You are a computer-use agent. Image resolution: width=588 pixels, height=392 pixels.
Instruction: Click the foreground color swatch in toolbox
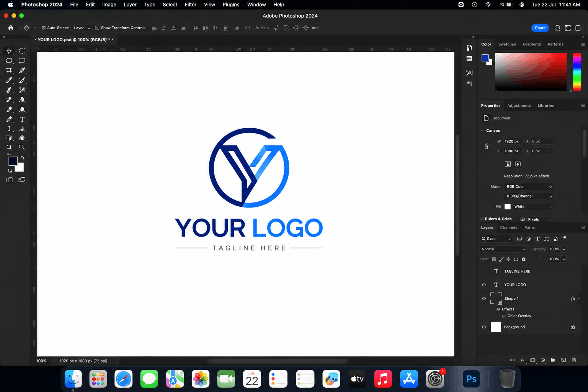click(x=13, y=161)
